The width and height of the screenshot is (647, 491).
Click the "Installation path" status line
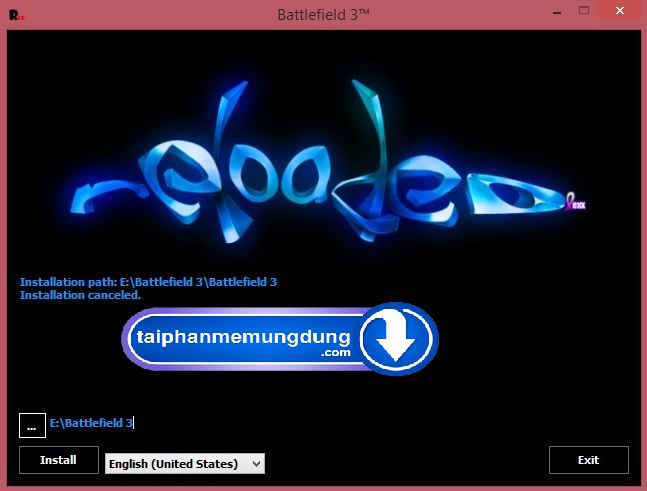tap(148, 282)
